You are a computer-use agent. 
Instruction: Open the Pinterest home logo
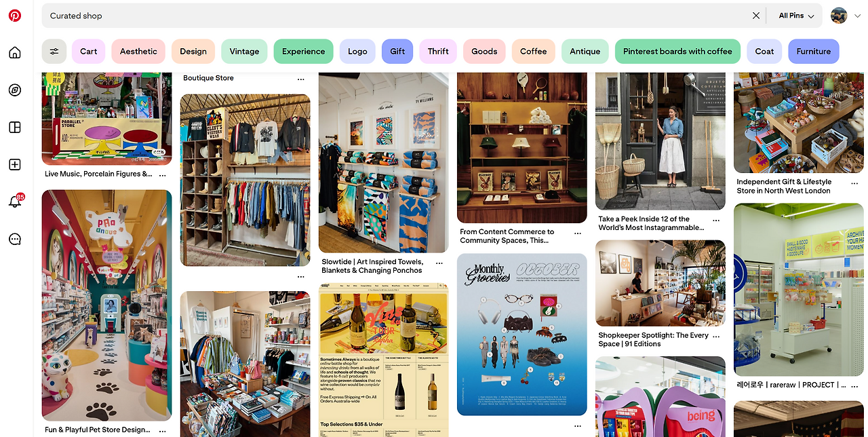pyautogui.click(x=15, y=16)
